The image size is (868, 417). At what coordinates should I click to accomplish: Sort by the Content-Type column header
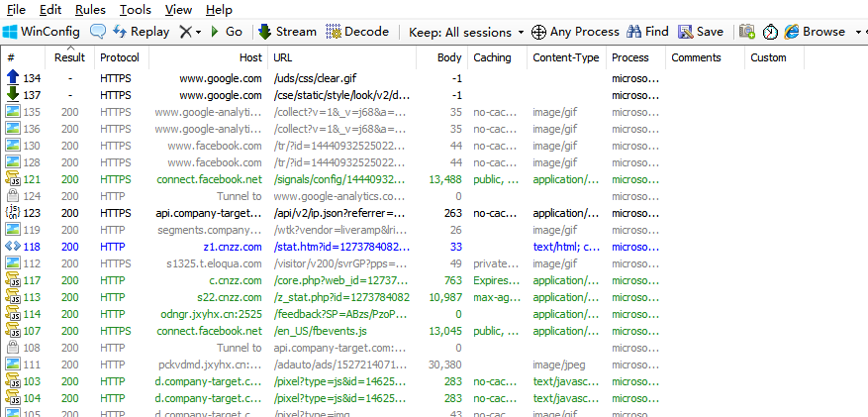(x=566, y=57)
